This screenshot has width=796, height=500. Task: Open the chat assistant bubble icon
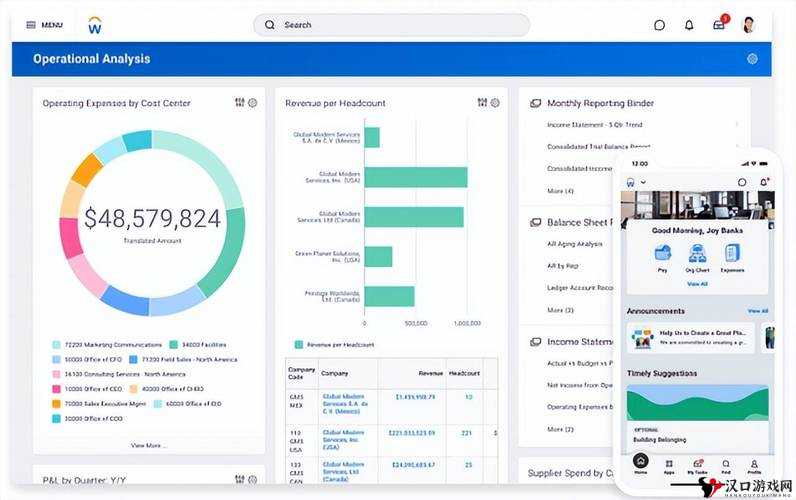pyautogui.click(x=659, y=25)
